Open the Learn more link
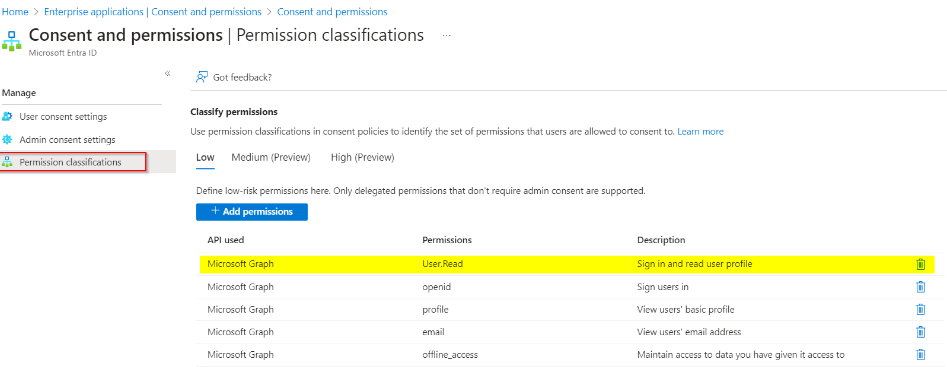The height and width of the screenshot is (367, 947). (701, 132)
